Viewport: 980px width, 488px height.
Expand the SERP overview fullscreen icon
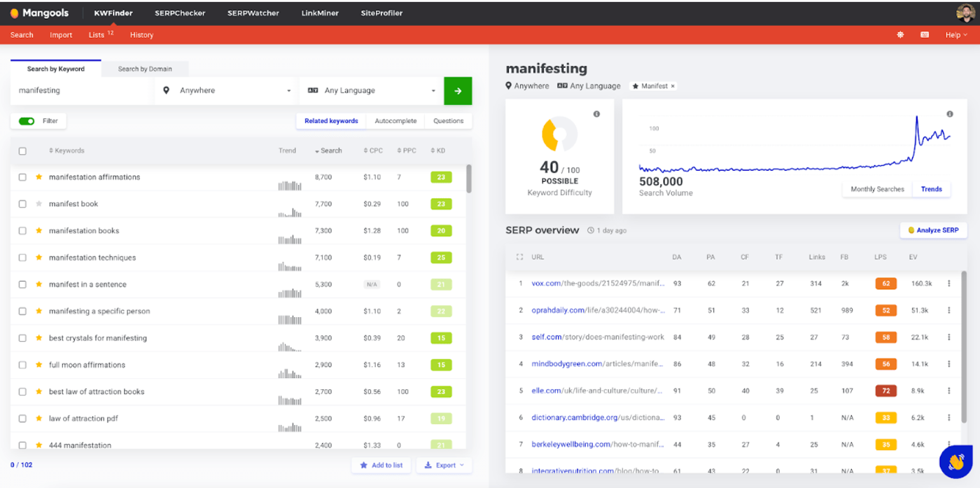(519, 257)
